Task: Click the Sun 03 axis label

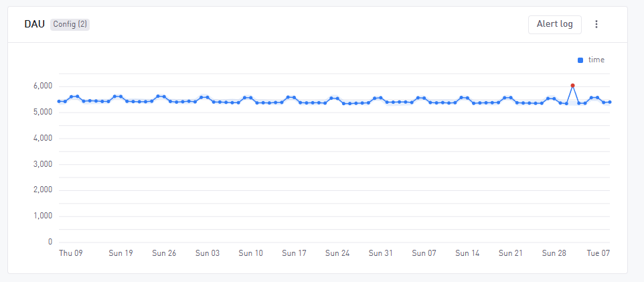Action: 208,253
